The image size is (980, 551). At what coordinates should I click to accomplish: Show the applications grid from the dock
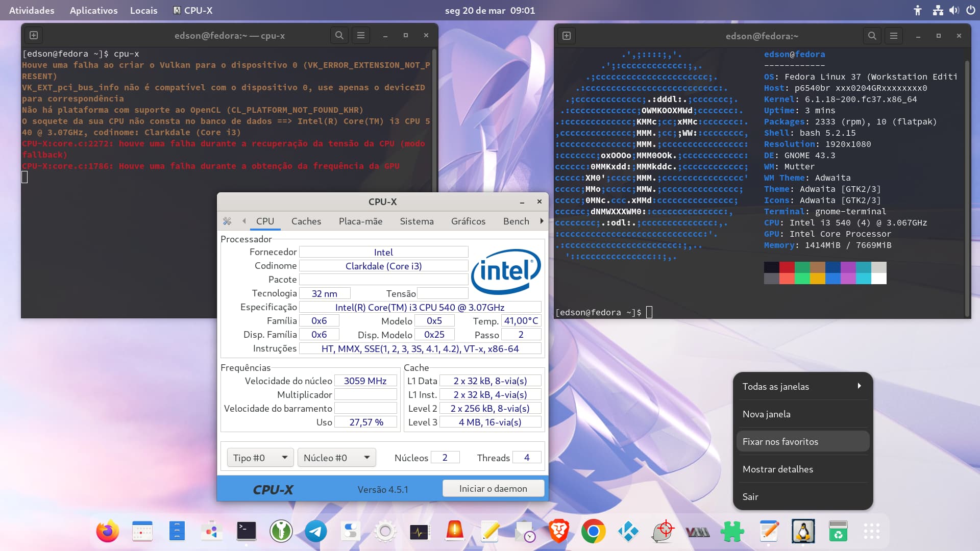tap(872, 532)
